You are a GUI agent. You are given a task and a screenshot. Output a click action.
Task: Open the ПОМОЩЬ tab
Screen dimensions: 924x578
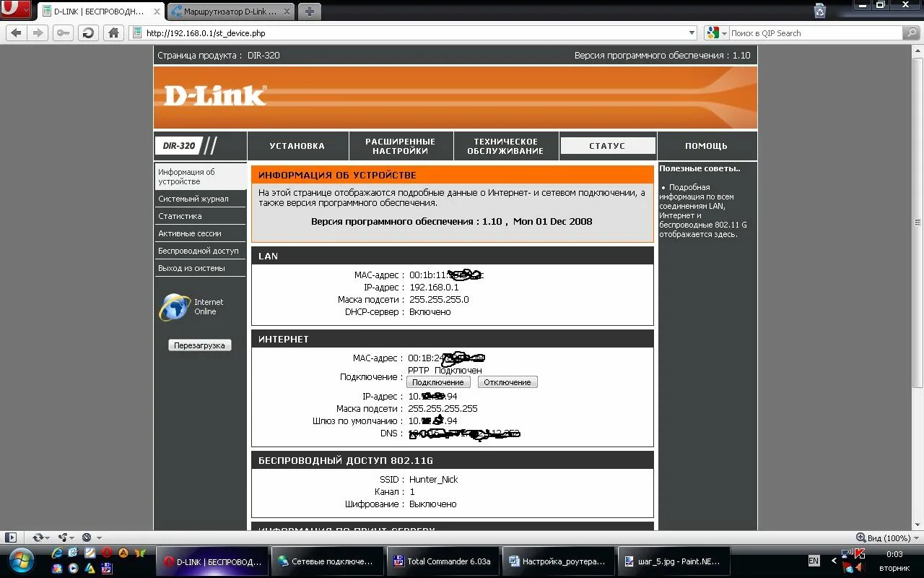click(707, 146)
